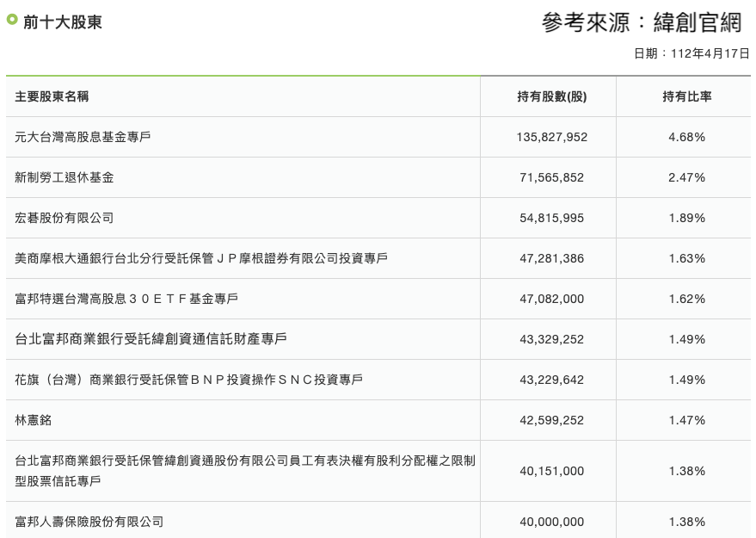This screenshot has height=538, width=756.
Task: Click the share count 54,815,995
Action: 552,218
